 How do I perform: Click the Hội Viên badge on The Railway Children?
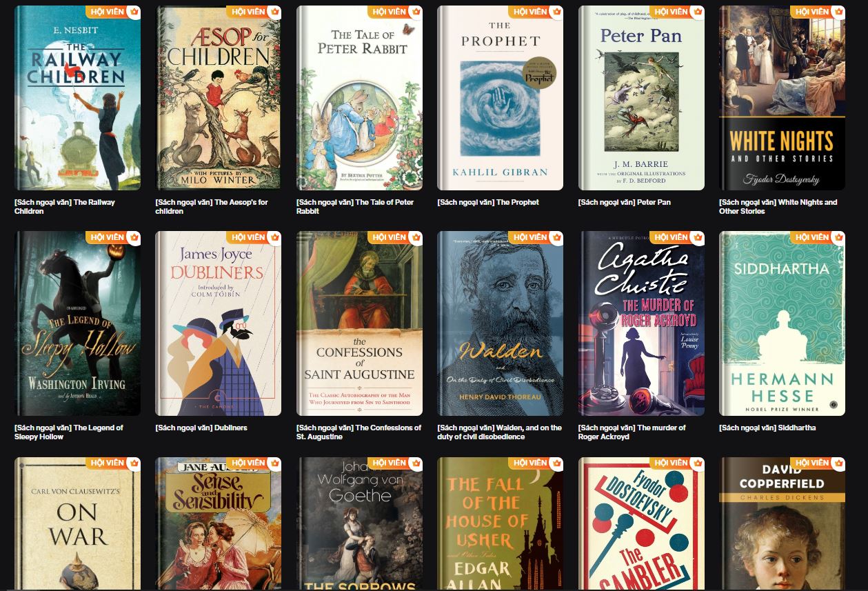(x=113, y=12)
